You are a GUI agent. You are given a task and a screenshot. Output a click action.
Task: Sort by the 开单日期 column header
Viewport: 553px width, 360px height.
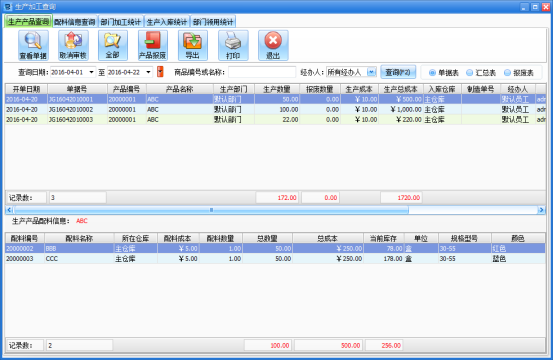26,89
